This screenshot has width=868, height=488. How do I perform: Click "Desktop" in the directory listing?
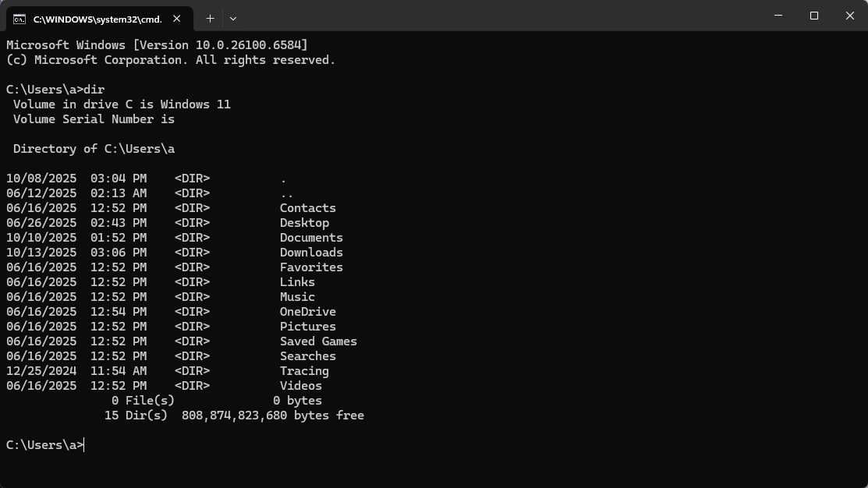(303, 222)
